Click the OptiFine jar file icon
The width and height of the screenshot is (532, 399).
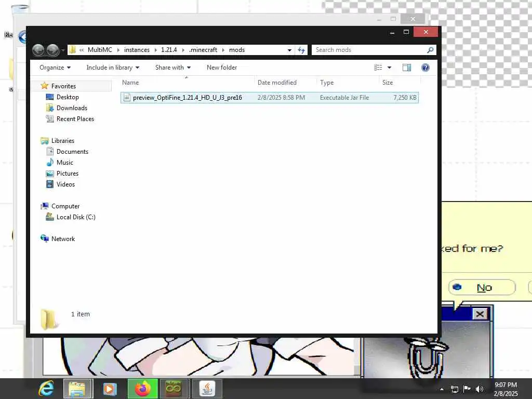click(127, 98)
